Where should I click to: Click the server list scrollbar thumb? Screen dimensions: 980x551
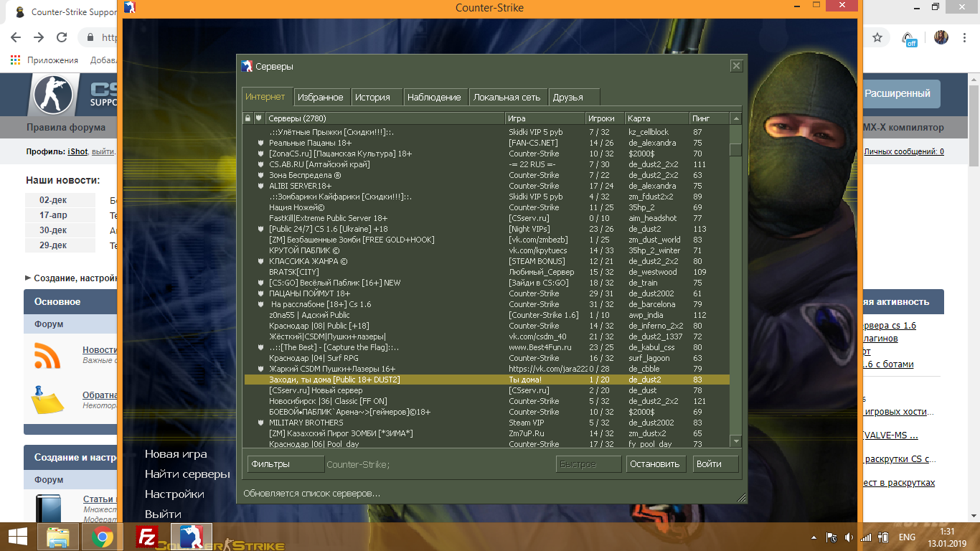tap(735, 150)
